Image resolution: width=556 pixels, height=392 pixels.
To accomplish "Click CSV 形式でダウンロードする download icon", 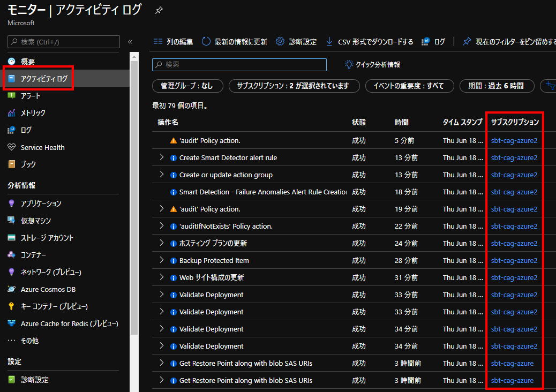I will pos(329,41).
